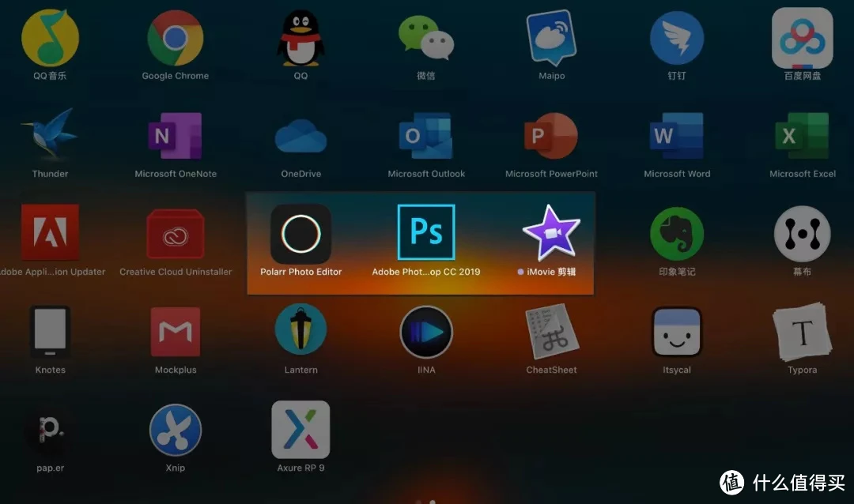Launch Lantern
Viewport: 854px width, 504px height.
click(x=300, y=330)
